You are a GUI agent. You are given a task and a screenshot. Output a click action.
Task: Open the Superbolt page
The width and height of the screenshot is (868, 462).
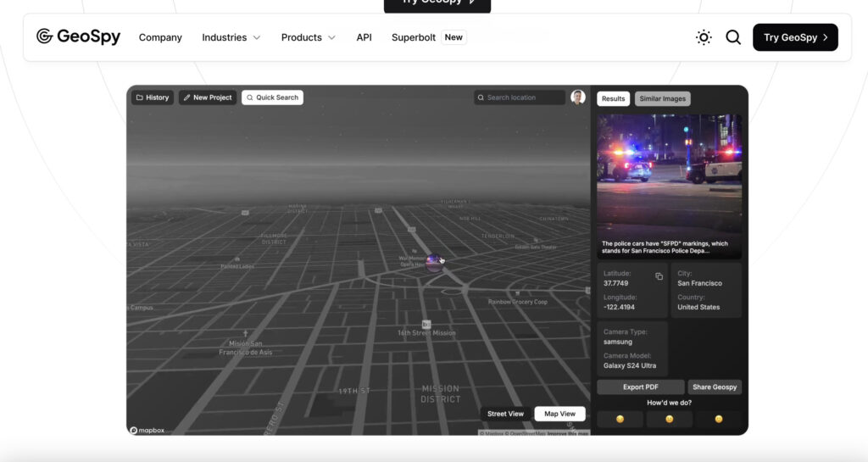pos(414,37)
